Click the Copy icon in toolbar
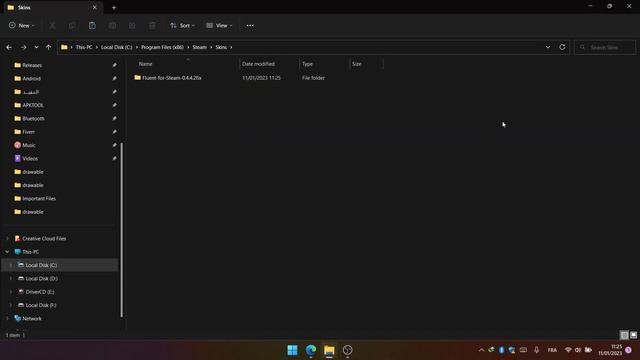 coord(72,26)
